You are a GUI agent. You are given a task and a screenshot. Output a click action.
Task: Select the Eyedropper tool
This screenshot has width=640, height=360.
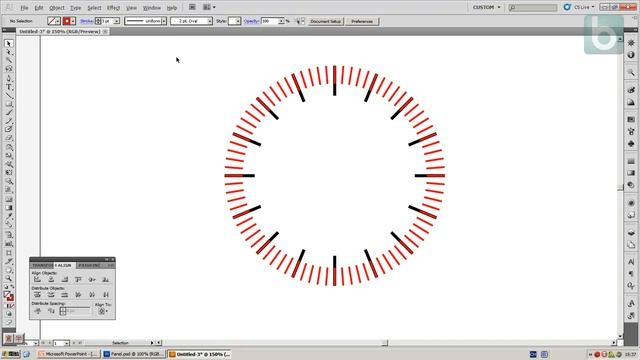pyautogui.click(x=9, y=216)
